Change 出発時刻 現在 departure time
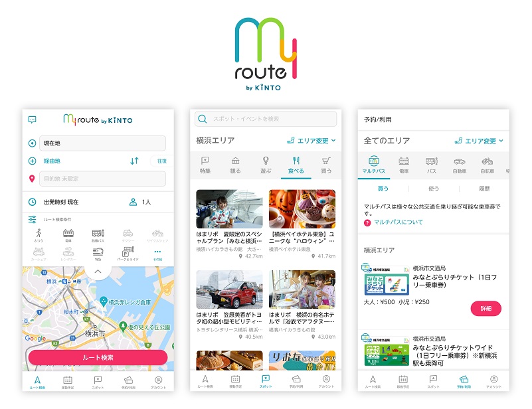This screenshot has height=409, width=532. [x=61, y=202]
